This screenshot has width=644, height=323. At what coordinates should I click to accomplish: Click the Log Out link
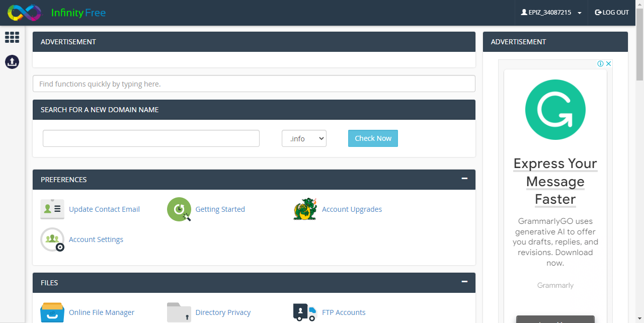[612, 13]
